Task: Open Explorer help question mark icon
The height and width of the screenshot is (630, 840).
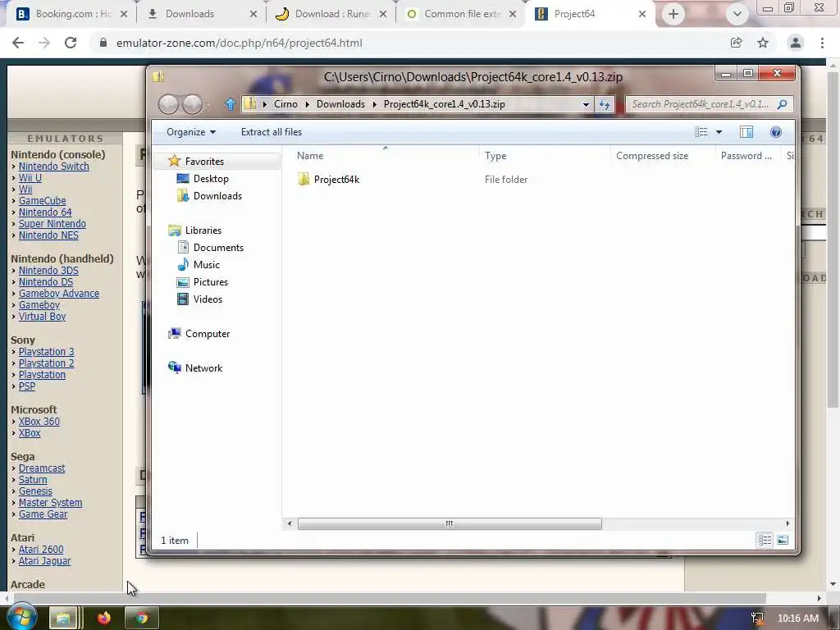Action: pos(776,132)
